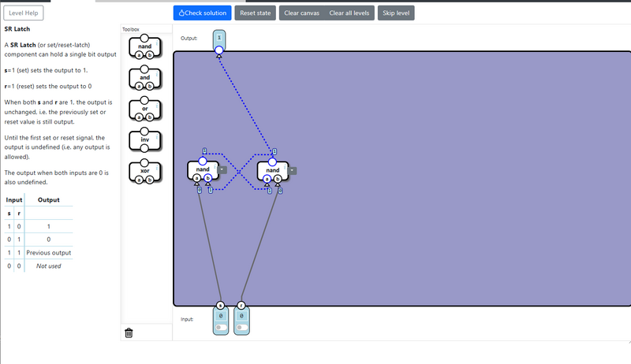Click the 'Toolbox' label
631x364 pixels.
[x=131, y=29]
